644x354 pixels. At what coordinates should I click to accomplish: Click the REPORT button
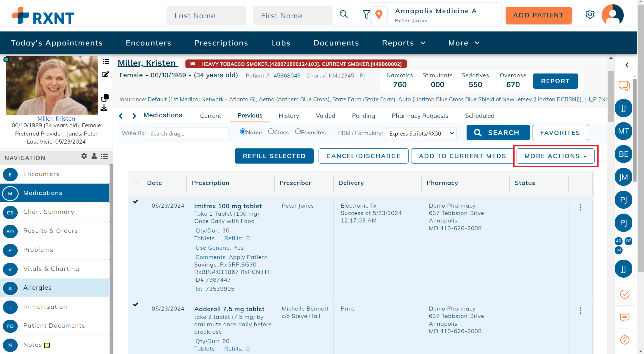555,81
